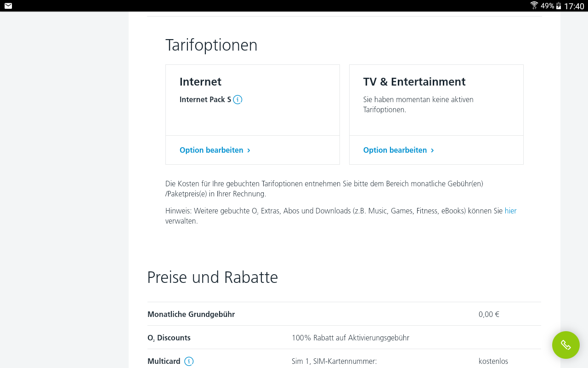
Task: Show Multicard info tooltip icon
Action: click(x=189, y=362)
